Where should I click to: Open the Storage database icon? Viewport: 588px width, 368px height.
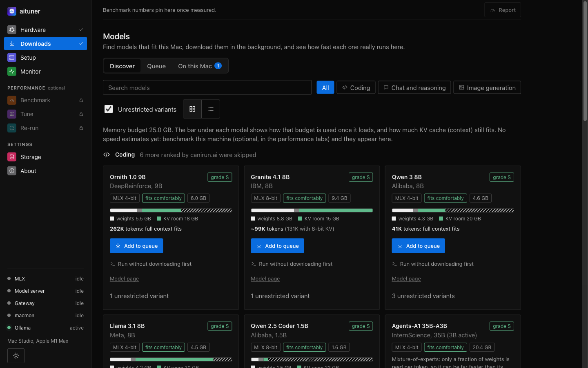(x=12, y=157)
